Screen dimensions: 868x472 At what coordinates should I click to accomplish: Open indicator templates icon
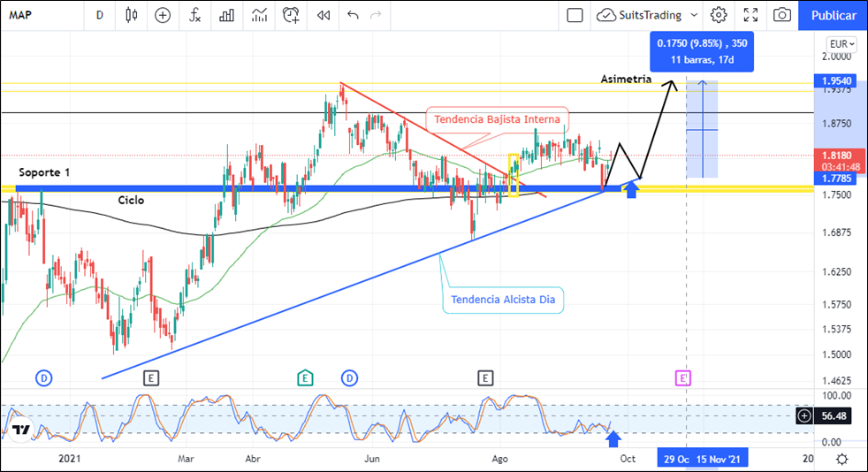point(259,15)
